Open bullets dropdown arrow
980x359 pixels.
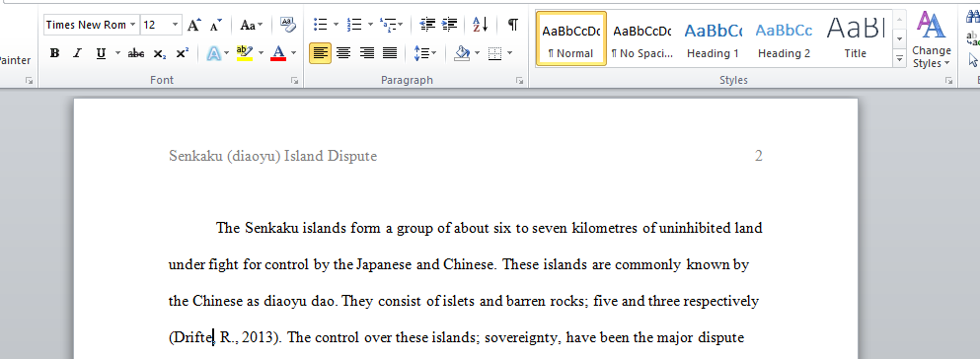coord(336,25)
